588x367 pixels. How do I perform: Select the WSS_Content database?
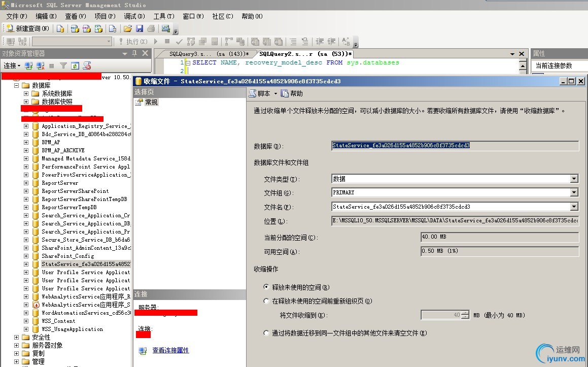tap(58, 321)
